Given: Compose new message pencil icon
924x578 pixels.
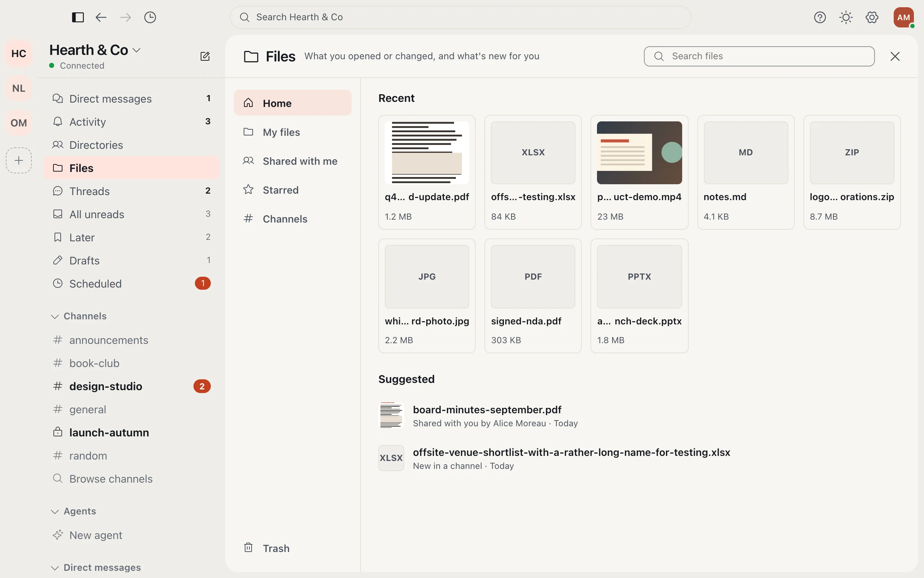Looking at the screenshot, I should point(205,56).
